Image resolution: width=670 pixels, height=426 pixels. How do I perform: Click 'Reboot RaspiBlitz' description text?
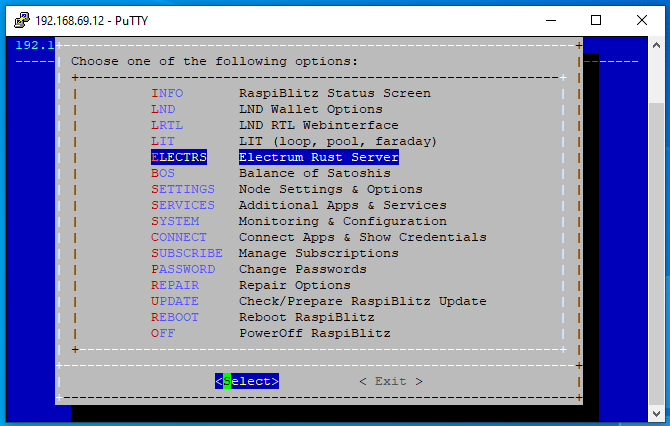point(307,317)
